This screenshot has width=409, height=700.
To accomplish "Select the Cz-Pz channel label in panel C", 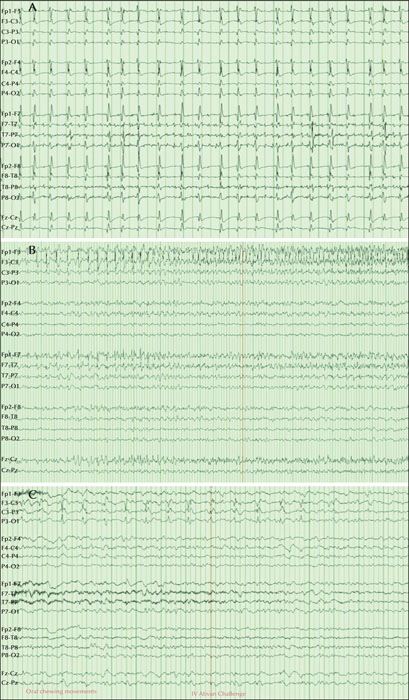I will pyautogui.click(x=11, y=683).
